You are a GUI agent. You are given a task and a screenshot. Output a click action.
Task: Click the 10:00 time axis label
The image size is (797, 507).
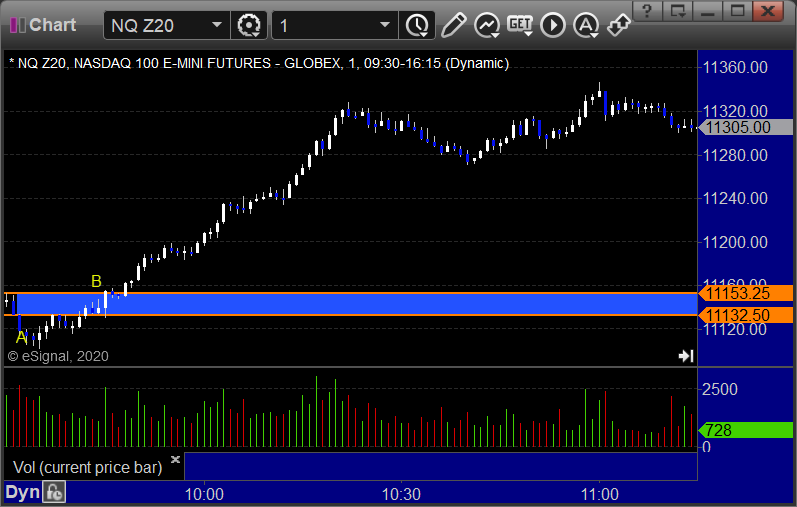pos(204,494)
